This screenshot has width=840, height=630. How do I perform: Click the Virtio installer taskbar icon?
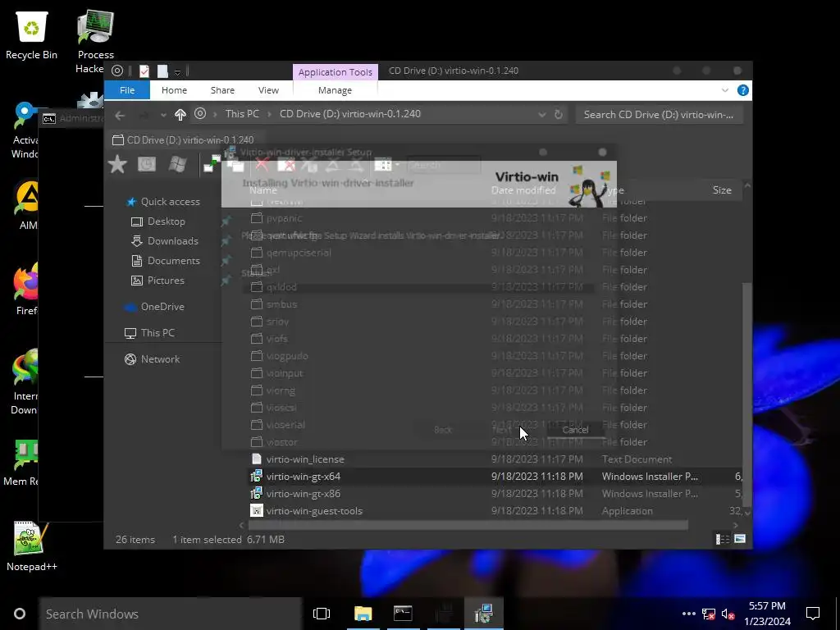484,614
